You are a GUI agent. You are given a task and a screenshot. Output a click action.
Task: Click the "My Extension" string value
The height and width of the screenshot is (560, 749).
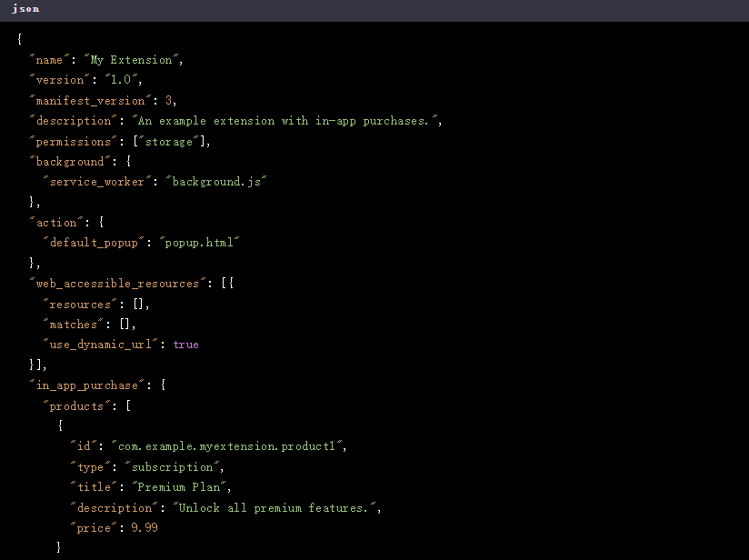[x=132, y=60]
